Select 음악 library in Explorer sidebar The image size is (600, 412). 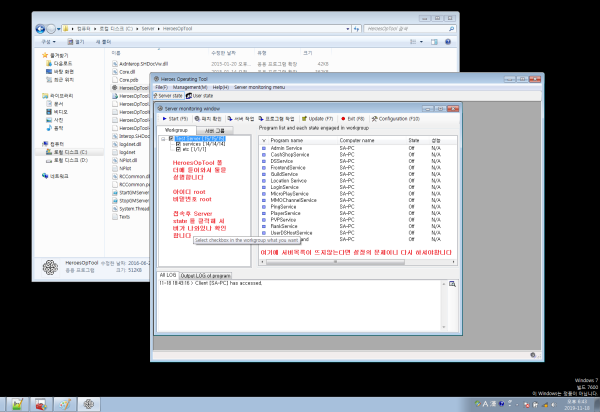[55, 128]
